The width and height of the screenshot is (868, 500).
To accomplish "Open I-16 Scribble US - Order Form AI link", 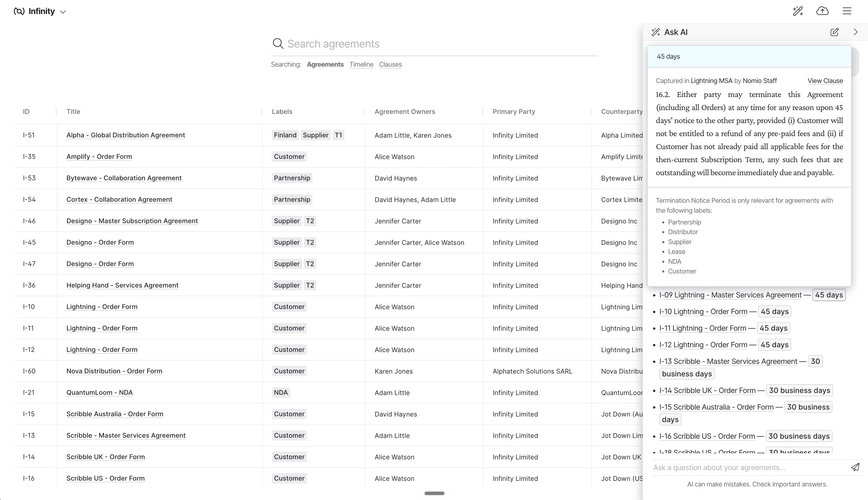I will point(707,436).
